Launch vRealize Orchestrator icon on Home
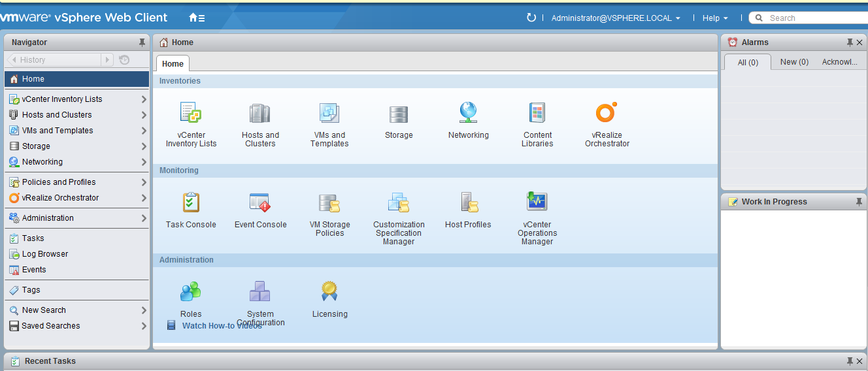Viewport: 868px width, 371px height. pyautogui.click(x=607, y=112)
